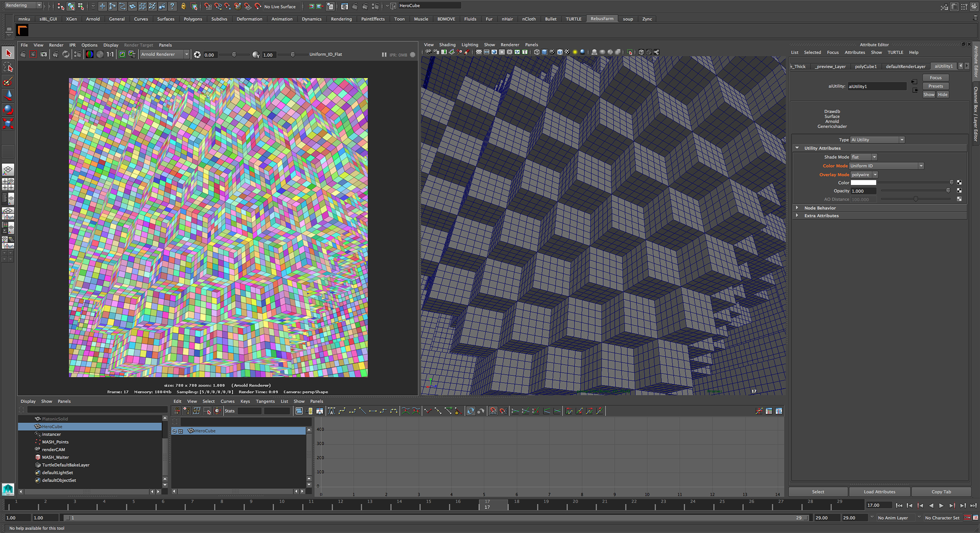
Task: Click the Paint selection brush tool
Action: tap(8, 82)
